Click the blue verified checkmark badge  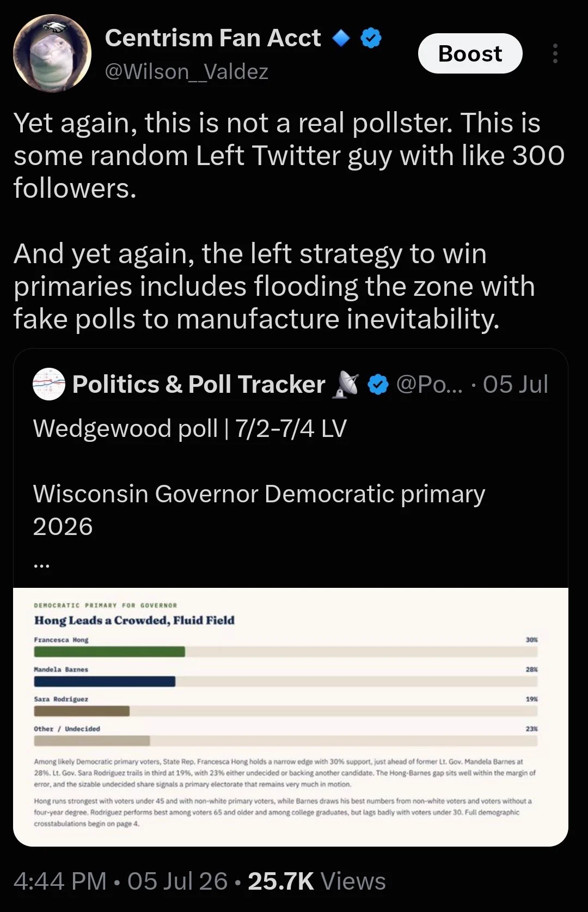click(x=371, y=38)
